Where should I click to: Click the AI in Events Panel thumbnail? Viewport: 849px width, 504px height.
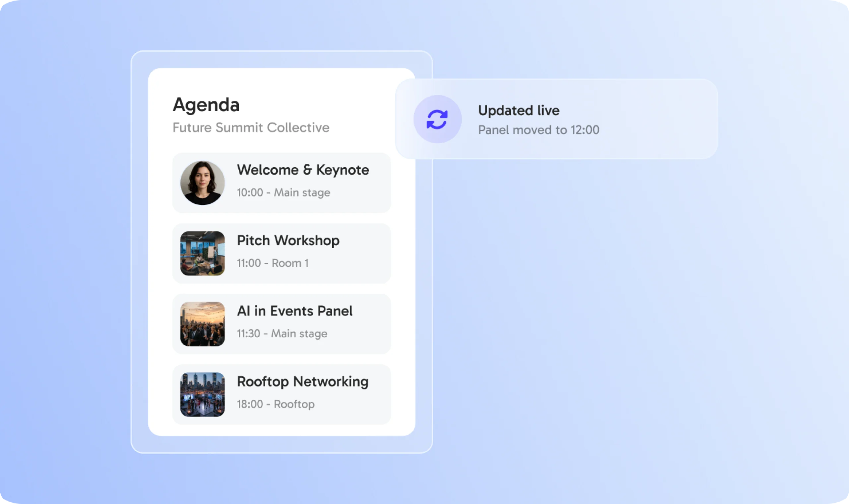[x=202, y=324]
